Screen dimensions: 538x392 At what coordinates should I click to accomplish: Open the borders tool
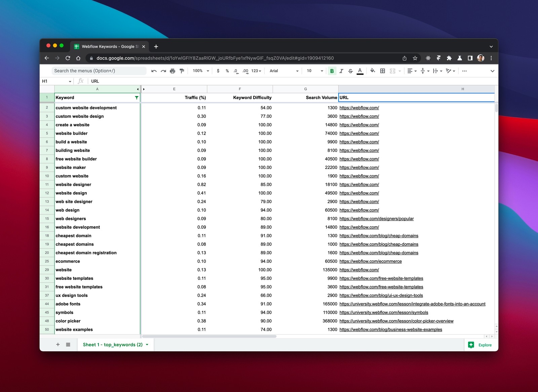click(x=383, y=71)
